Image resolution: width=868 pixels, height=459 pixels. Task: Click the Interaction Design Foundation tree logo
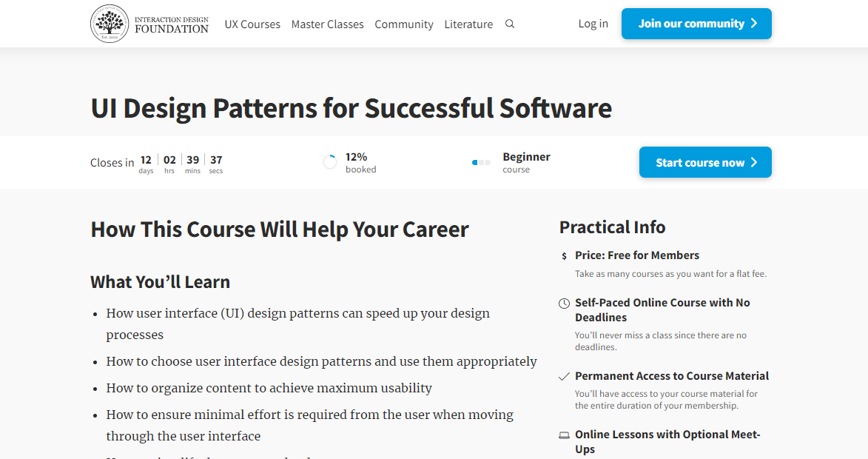click(x=110, y=24)
